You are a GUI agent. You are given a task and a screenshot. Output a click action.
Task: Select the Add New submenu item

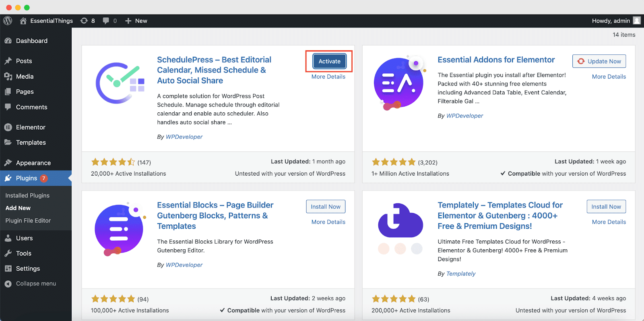click(x=18, y=208)
